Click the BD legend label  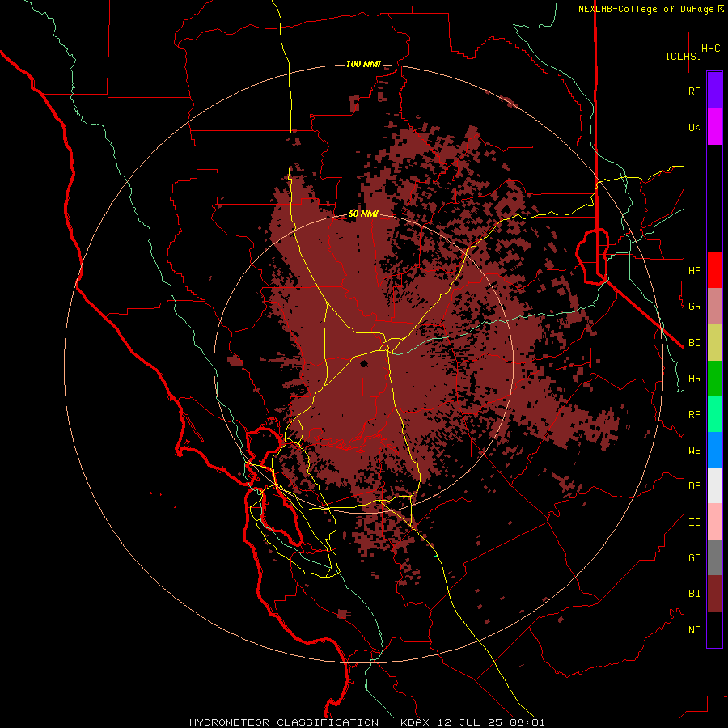694,343
